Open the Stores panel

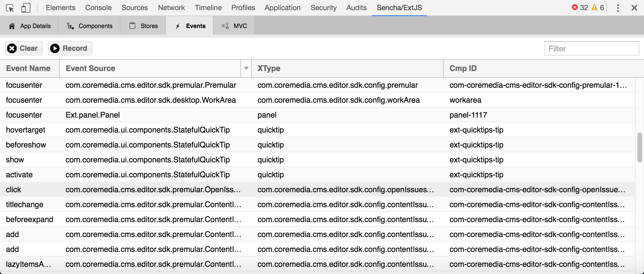[x=143, y=26]
